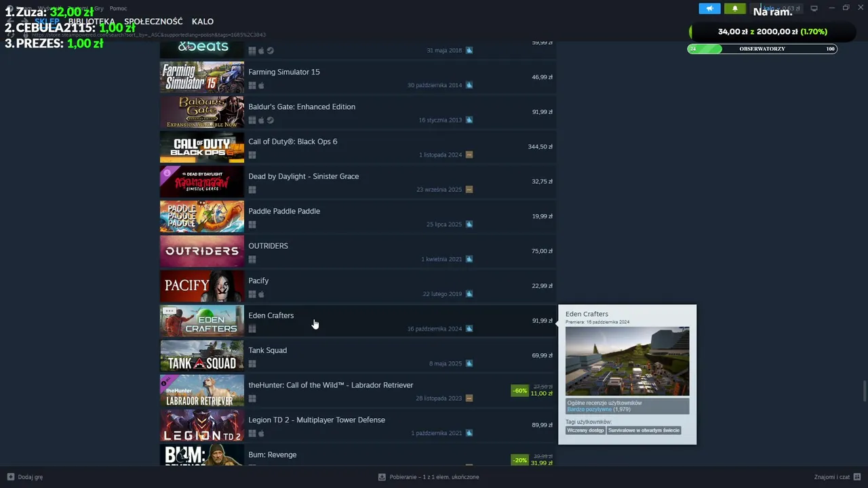This screenshot has height=488, width=868.
Task: Click positive review thumb on Eden Crafters row
Action: [469, 329]
